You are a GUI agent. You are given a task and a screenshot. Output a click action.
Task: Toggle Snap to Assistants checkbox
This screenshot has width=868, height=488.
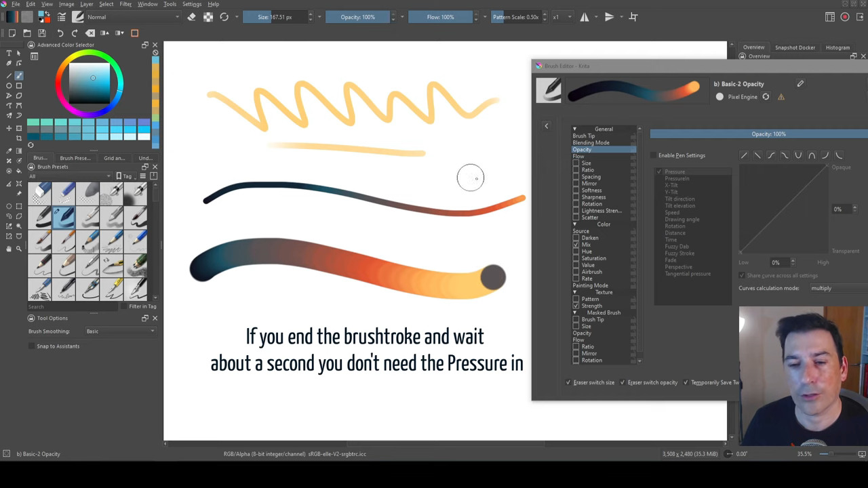tap(32, 346)
